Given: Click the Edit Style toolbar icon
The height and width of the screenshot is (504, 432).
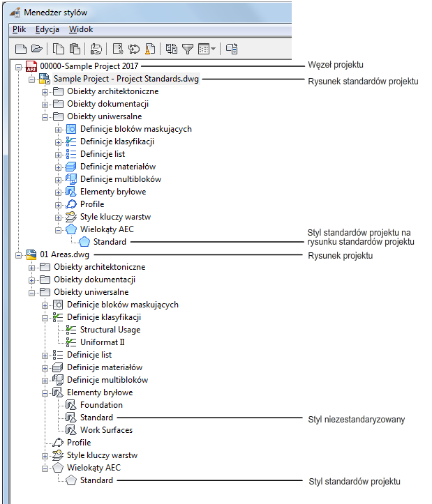Looking at the screenshot, I should (96, 49).
